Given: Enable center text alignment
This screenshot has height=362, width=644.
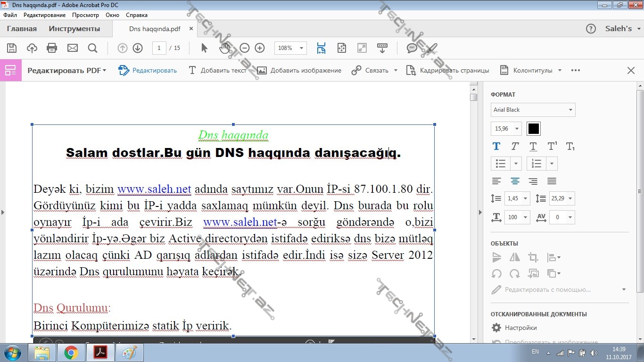Looking at the screenshot, I should (514, 181).
